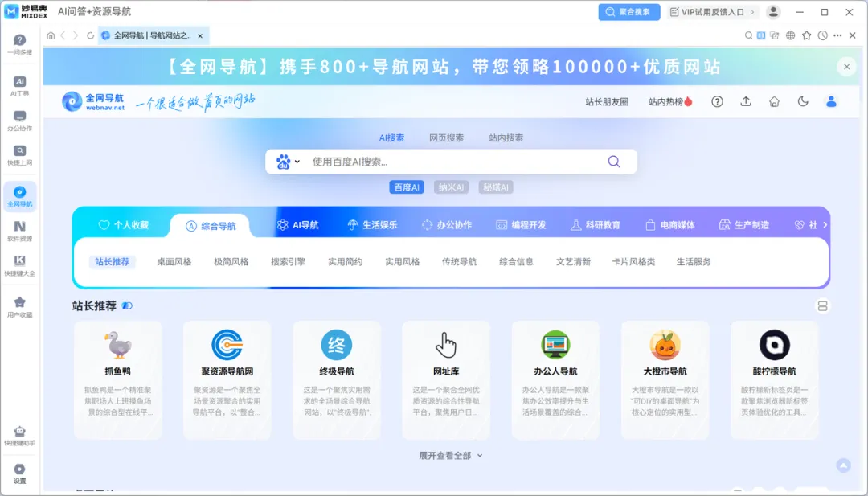Screen dimensions: 868x496
Task: Click the site header home icon
Action: 775,101
